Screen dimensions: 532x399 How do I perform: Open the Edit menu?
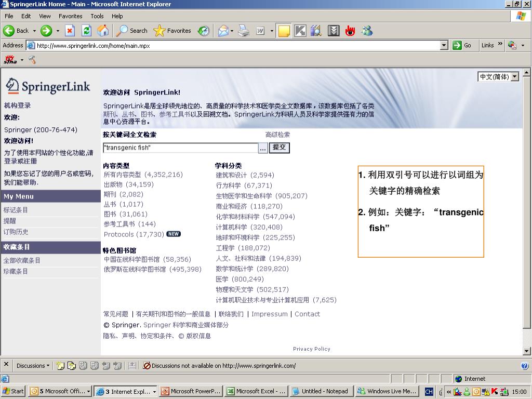pos(26,16)
